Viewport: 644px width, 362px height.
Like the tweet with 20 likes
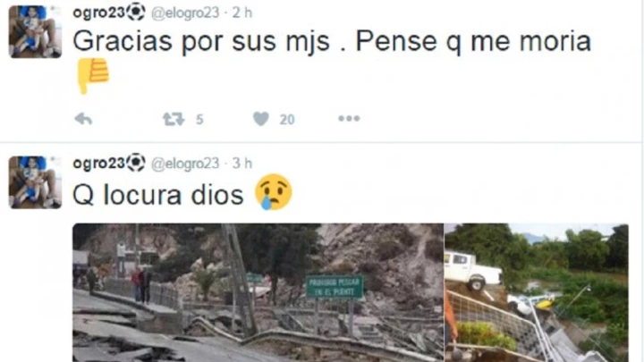261,119
